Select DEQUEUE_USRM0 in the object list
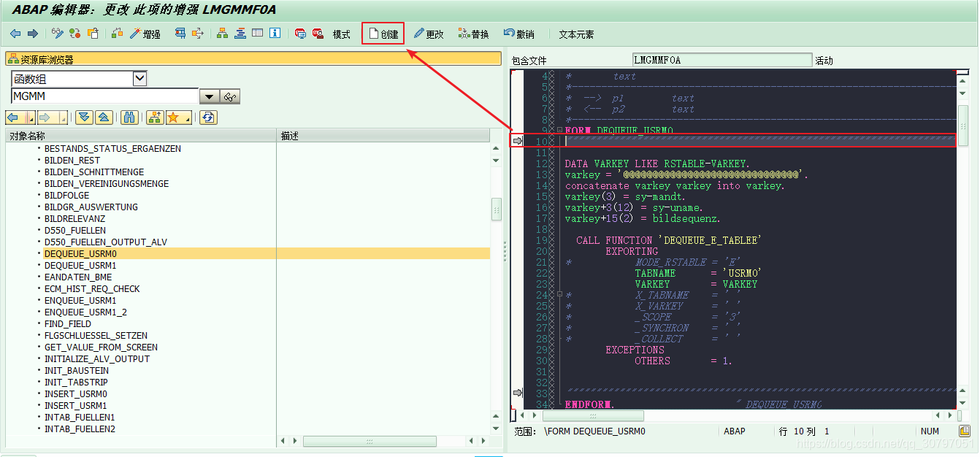 point(80,253)
